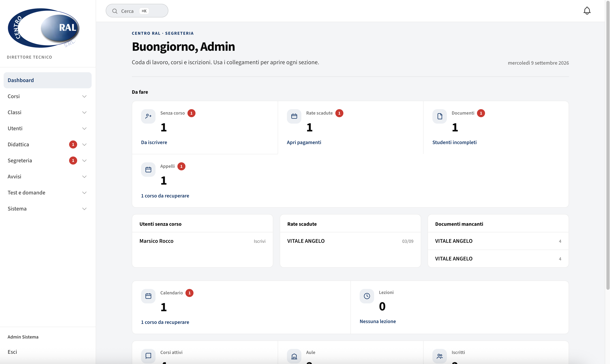
Task: Click Iscrivi for Marsico Rocco
Action: click(260, 241)
